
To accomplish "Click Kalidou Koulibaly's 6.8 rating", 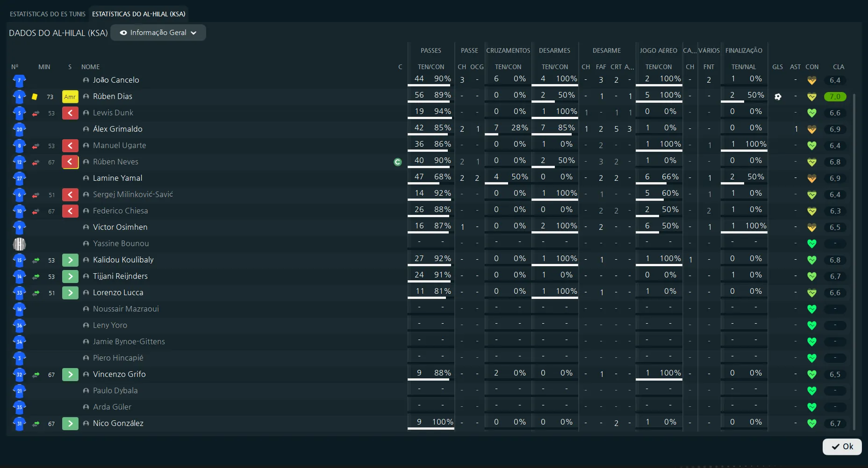I will (x=835, y=260).
